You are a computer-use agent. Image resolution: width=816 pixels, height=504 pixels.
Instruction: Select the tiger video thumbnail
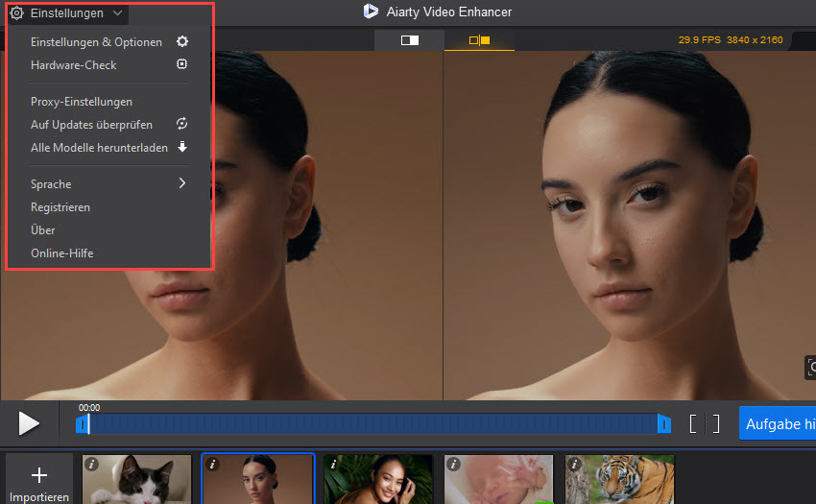pos(620,480)
